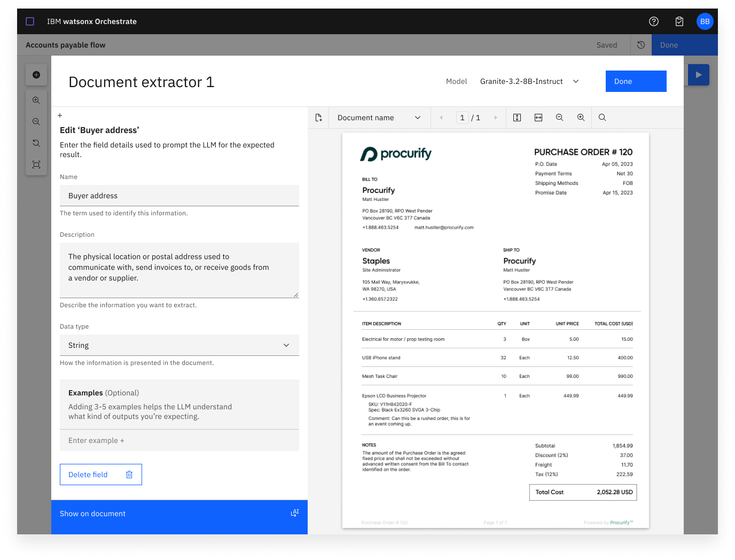Reset zoom on the flow canvas

(36, 143)
